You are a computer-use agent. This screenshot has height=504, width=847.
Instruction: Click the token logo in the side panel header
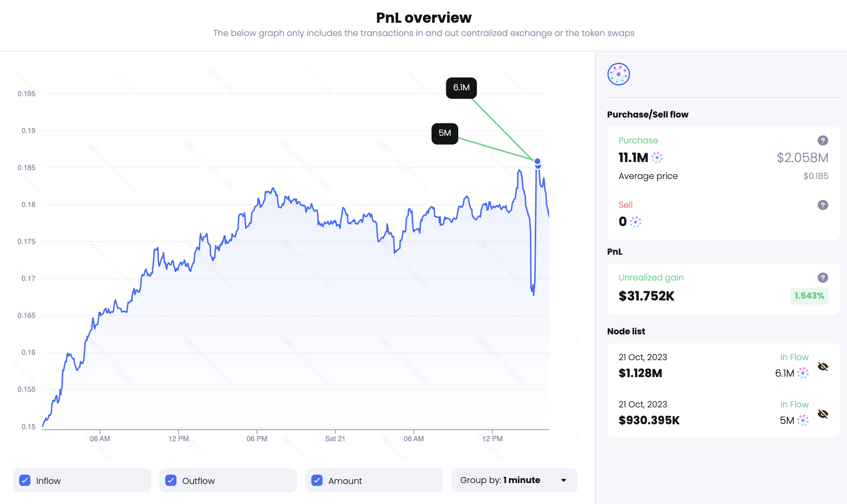pyautogui.click(x=619, y=74)
